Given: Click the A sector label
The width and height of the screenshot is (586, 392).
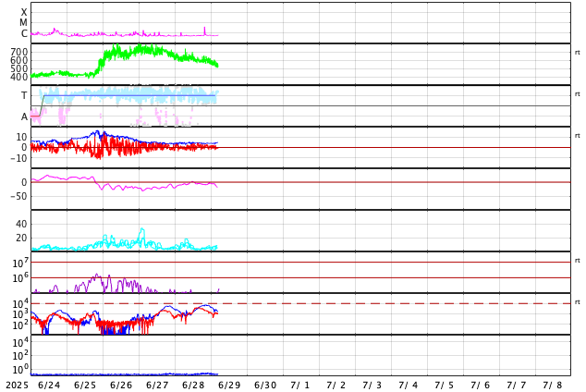Looking at the screenshot, I should pyautogui.click(x=24, y=117).
